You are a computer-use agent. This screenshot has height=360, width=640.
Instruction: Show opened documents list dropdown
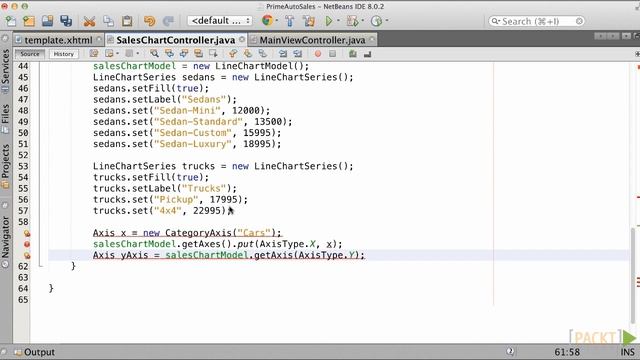626,36
